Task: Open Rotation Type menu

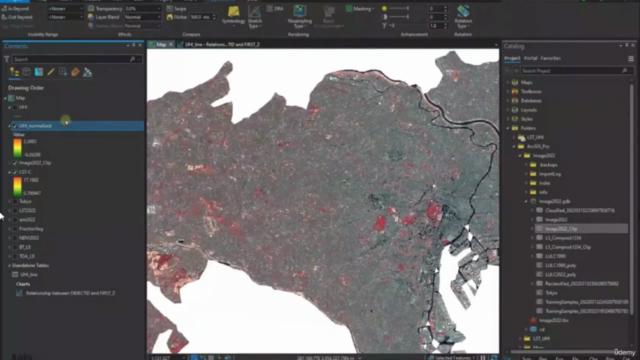Action: (x=463, y=17)
